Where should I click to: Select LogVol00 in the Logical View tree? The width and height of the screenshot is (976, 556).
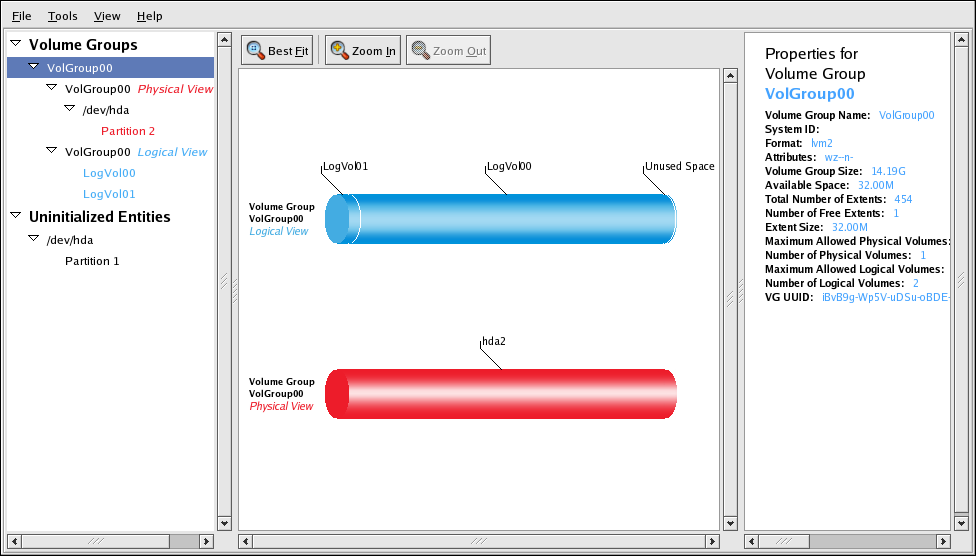click(109, 173)
